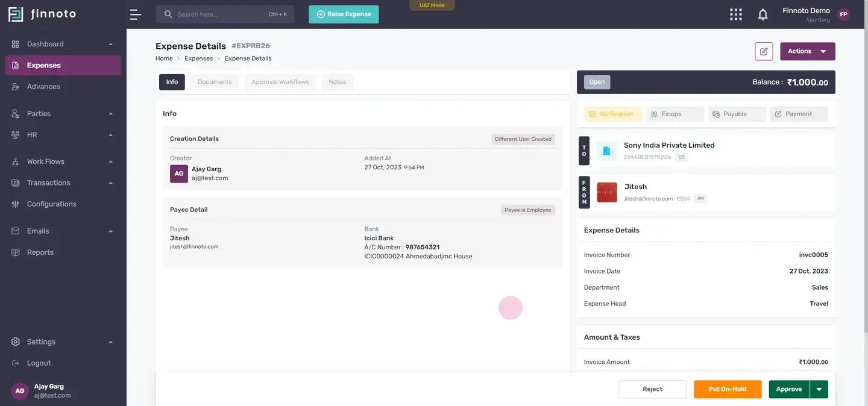Click Jitesh's red avatar thumbnail
868x406 pixels.
607,193
